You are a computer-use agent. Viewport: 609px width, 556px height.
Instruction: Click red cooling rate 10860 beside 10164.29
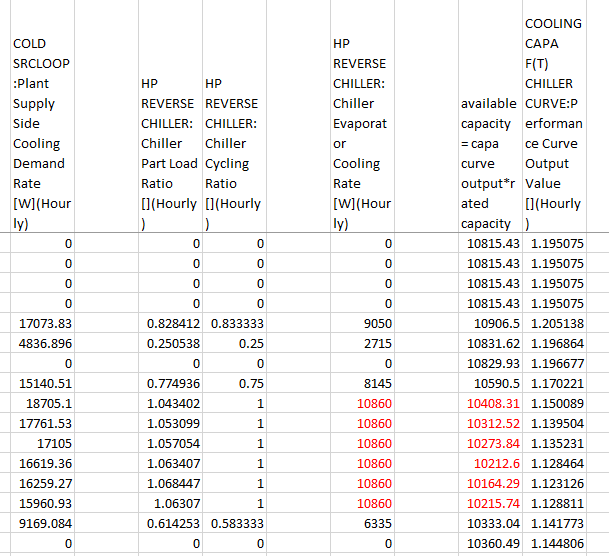pos(362,483)
